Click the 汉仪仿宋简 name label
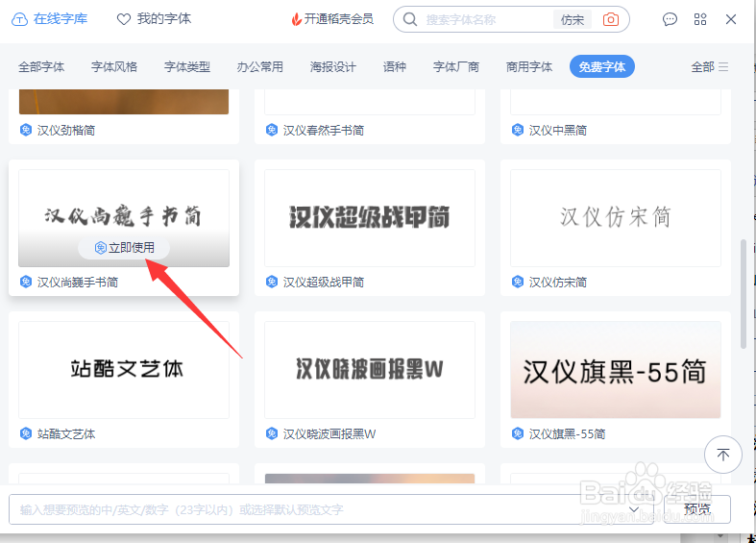 [558, 283]
